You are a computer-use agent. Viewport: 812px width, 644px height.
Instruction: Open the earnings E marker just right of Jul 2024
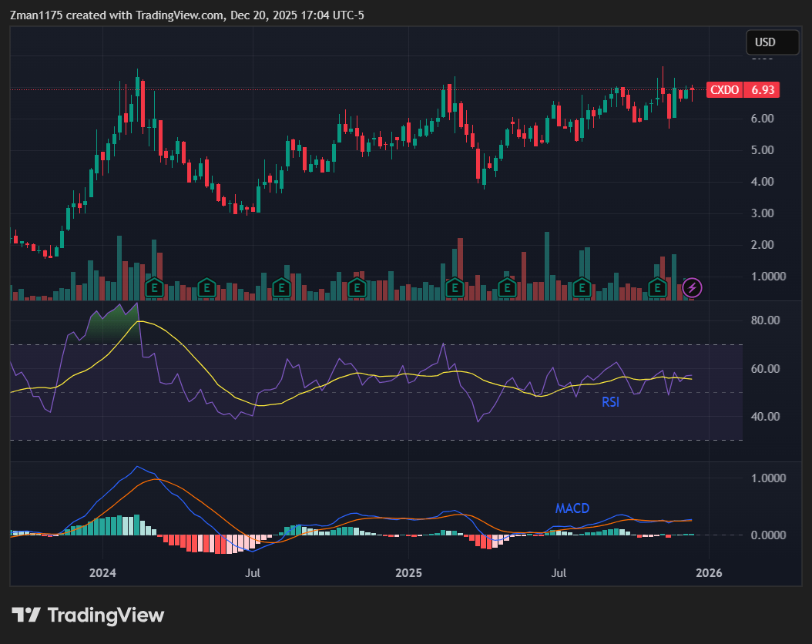282,287
